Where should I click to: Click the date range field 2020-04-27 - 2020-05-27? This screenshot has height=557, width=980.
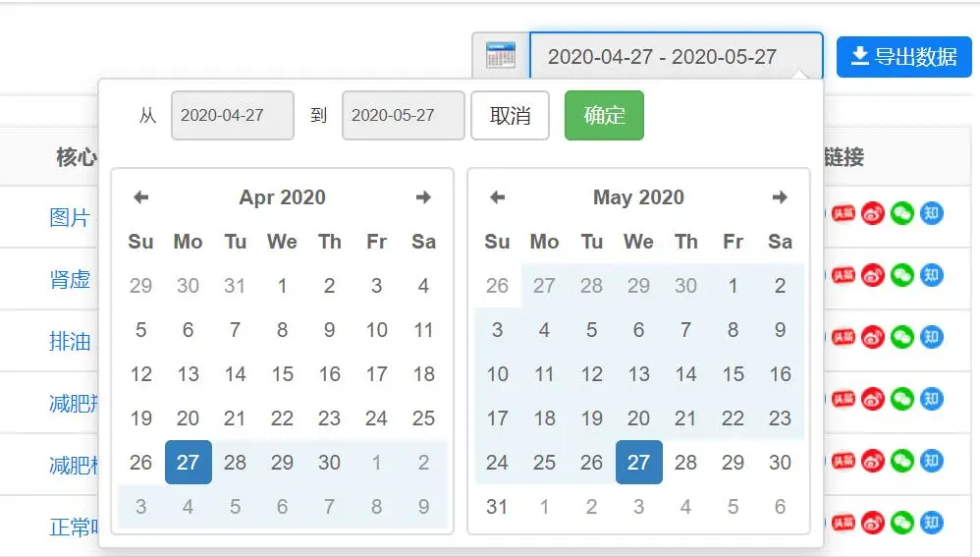pos(676,57)
